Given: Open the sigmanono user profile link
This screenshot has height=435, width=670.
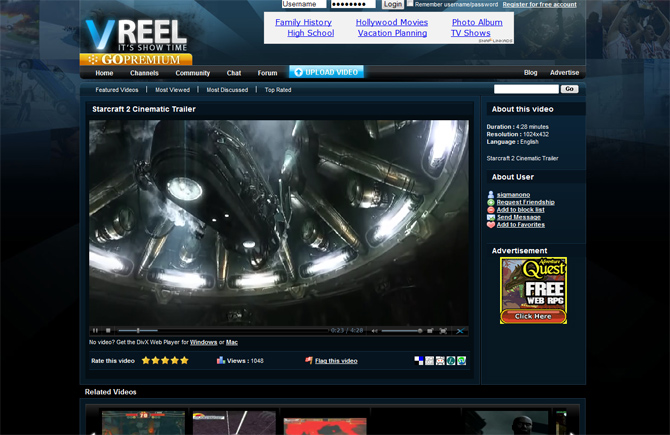Looking at the screenshot, I should click(513, 195).
